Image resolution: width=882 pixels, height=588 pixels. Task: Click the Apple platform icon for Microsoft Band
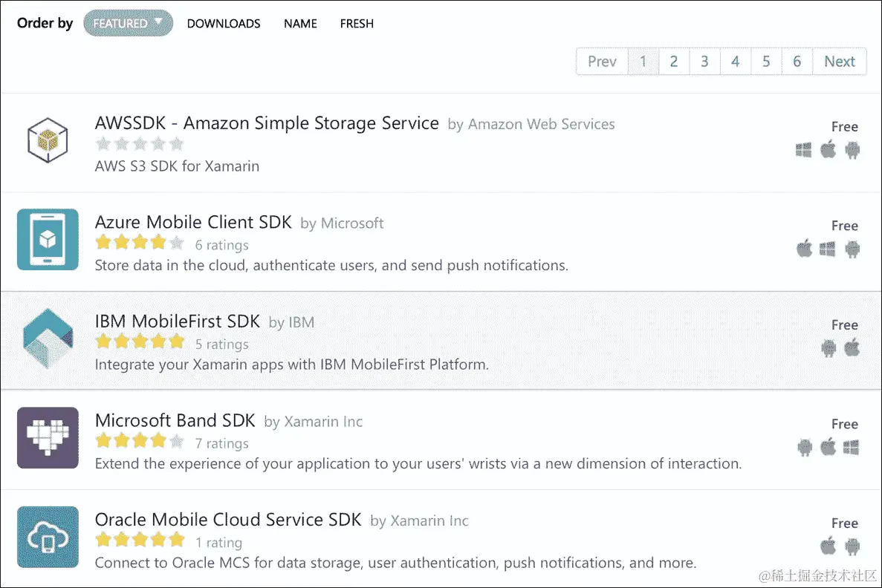(x=828, y=447)
